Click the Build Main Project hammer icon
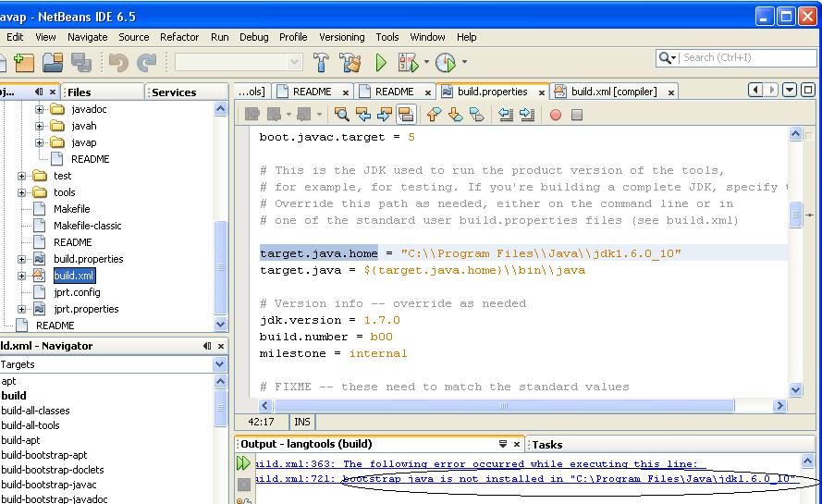The image size is (822, 504). [321, 63]
